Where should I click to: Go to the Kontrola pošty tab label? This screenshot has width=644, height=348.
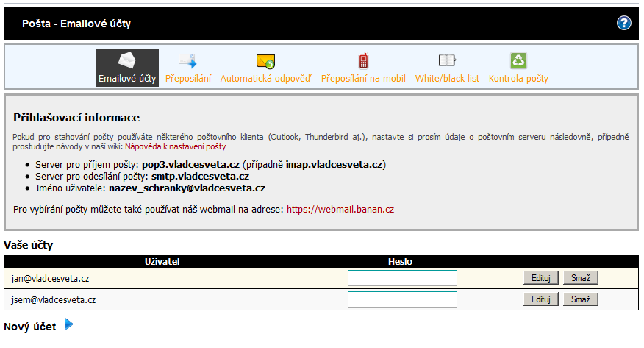pyautogui.click(x=518, y=79)
